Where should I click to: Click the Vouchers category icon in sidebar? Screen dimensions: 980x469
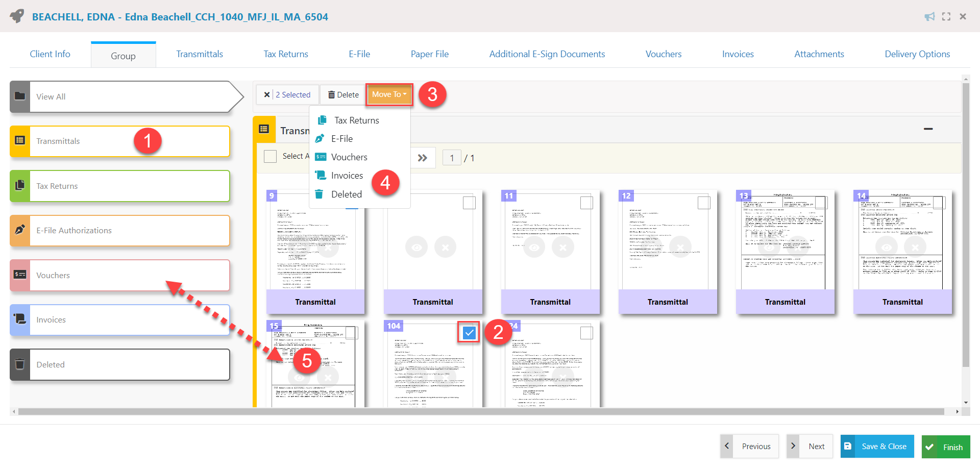point(20,275)
